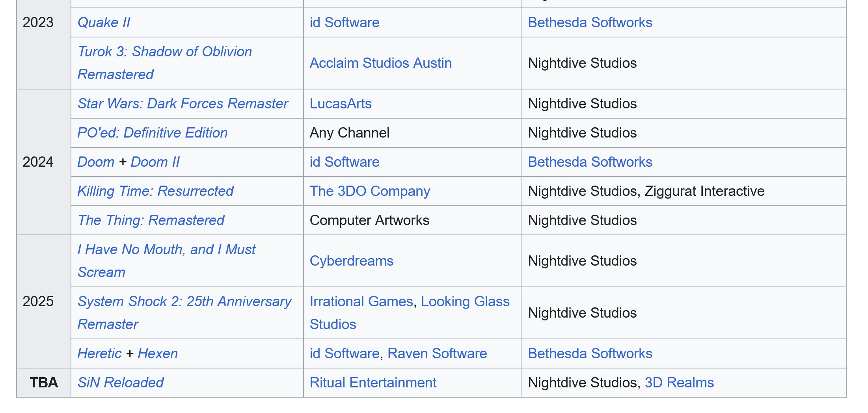Click Star Wars: Dark Forces Remaster link

pos(183,104)
